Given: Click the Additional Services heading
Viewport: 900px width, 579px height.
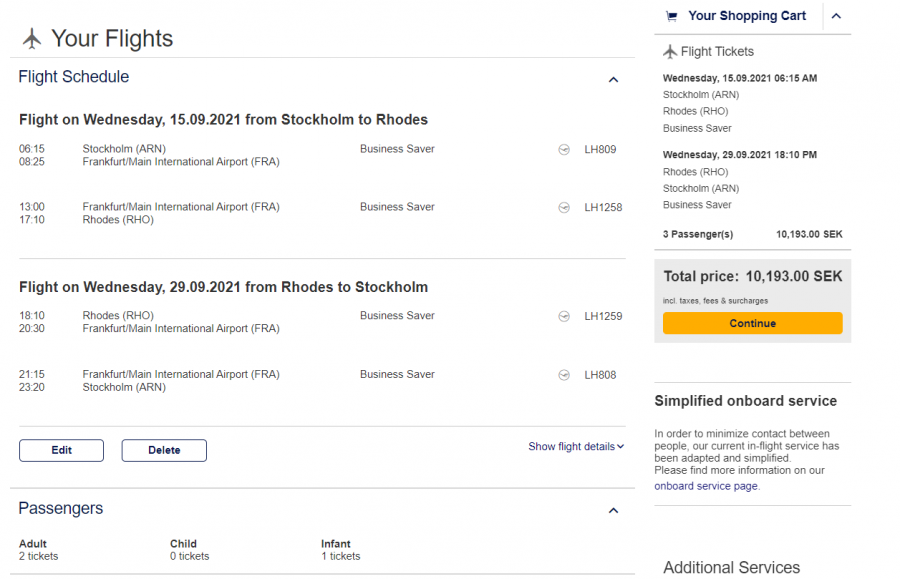Looking at the screenshot, I should point(731,567).
